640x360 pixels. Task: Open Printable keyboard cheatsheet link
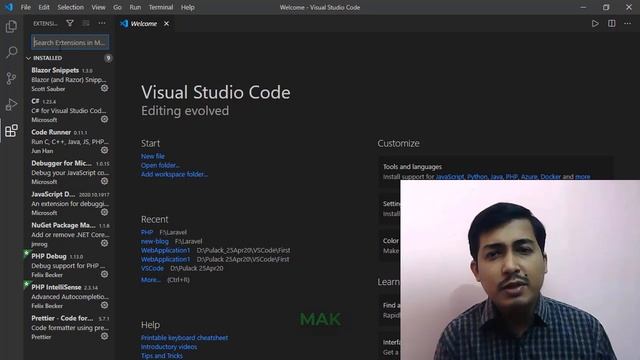(184, 338)
